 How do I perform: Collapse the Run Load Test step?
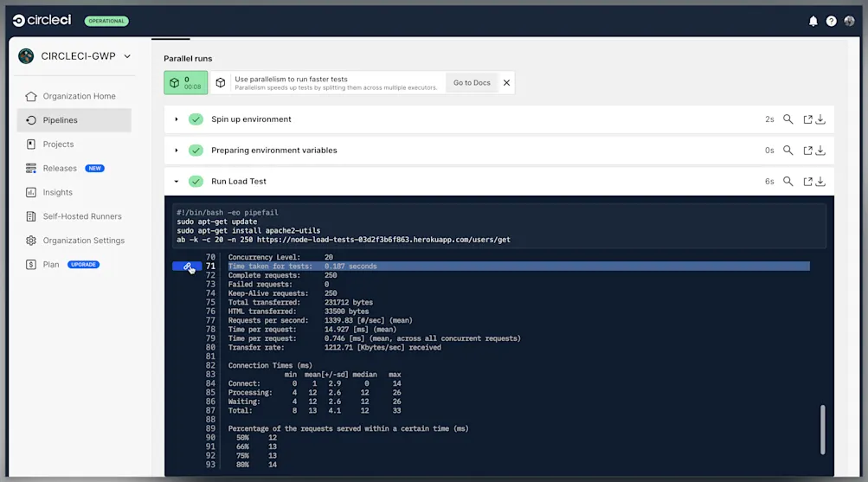pos(177,182)
